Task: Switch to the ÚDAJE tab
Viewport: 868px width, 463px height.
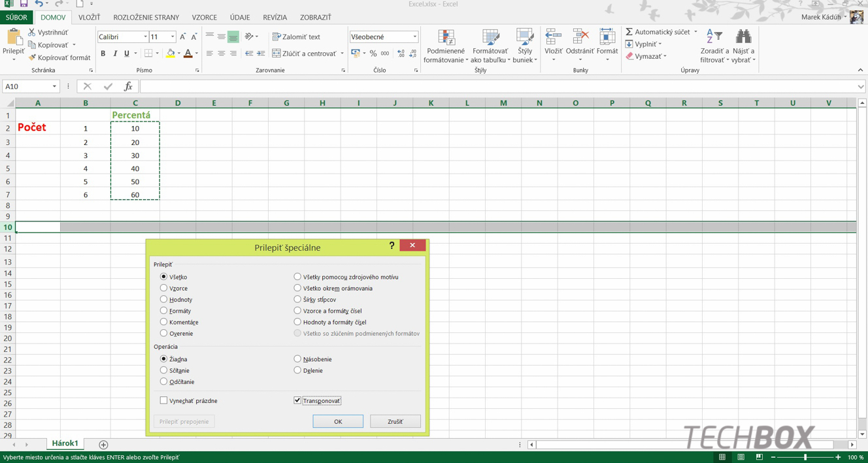Action: click(240, 18)
